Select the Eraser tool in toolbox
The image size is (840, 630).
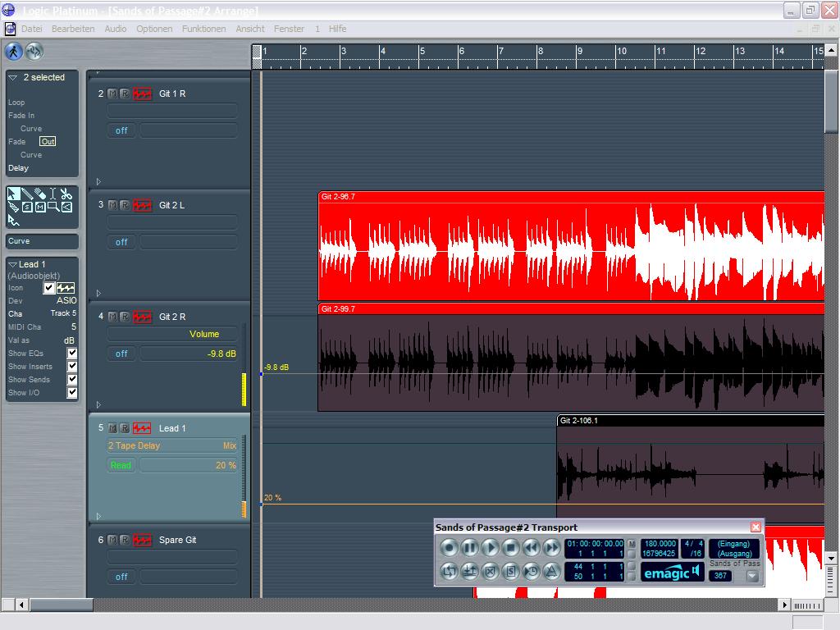coord(40,194)
